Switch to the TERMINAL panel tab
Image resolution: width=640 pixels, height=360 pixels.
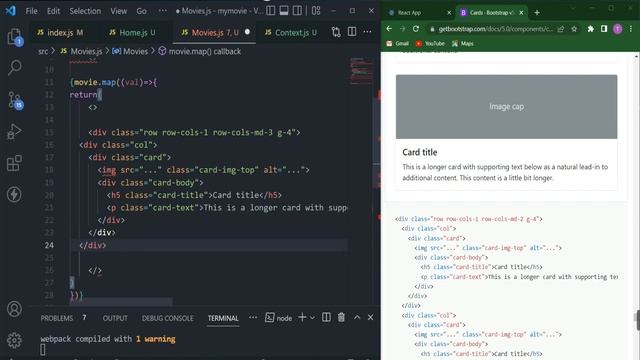click(223, 318)
